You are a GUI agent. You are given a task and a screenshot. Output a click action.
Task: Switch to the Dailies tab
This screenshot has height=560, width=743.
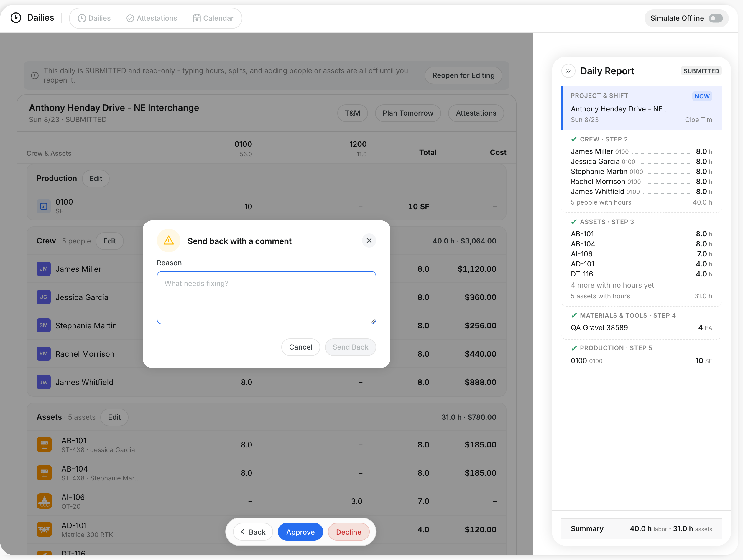(94, 18)
